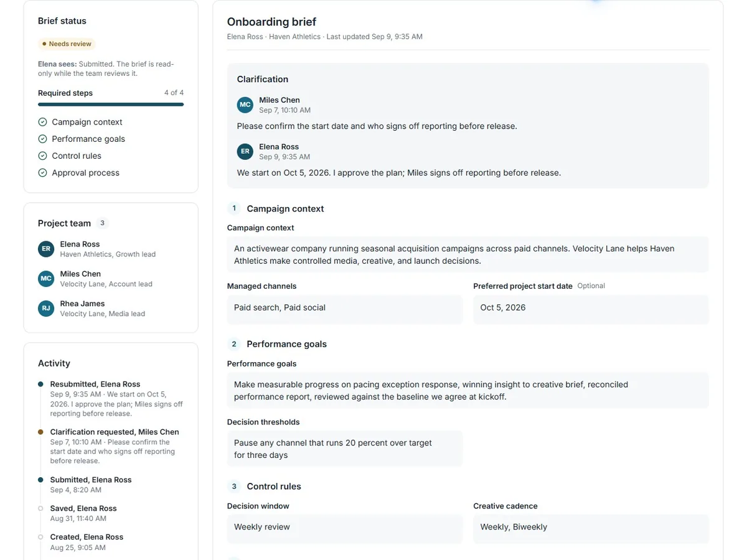Click the Brief status heading
Image resolution: width=747 pixels, height=560 pixels.
click(62, 21)
